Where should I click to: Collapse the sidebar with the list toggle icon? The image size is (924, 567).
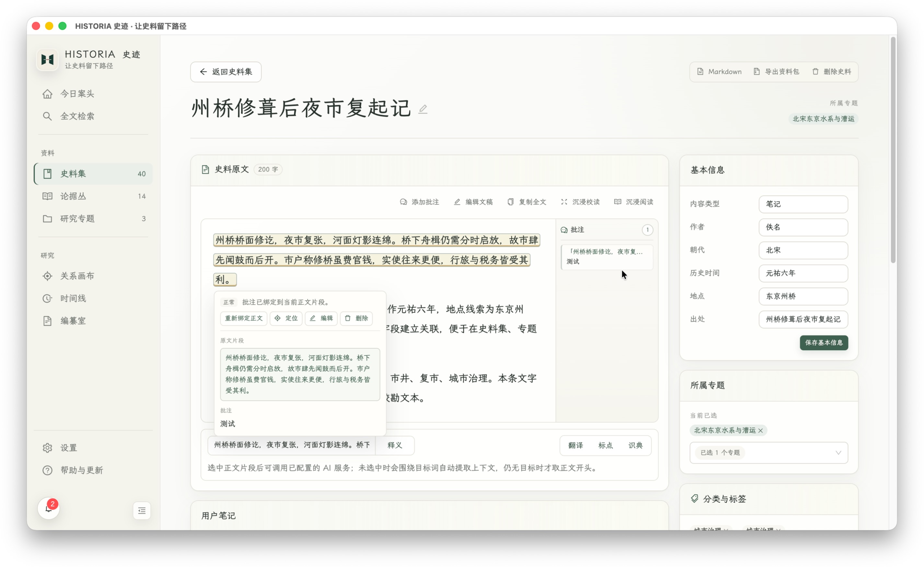(142, 510)
